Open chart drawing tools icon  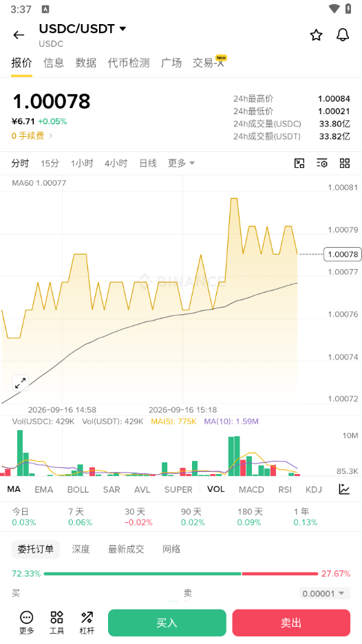(x=299, y=164)
